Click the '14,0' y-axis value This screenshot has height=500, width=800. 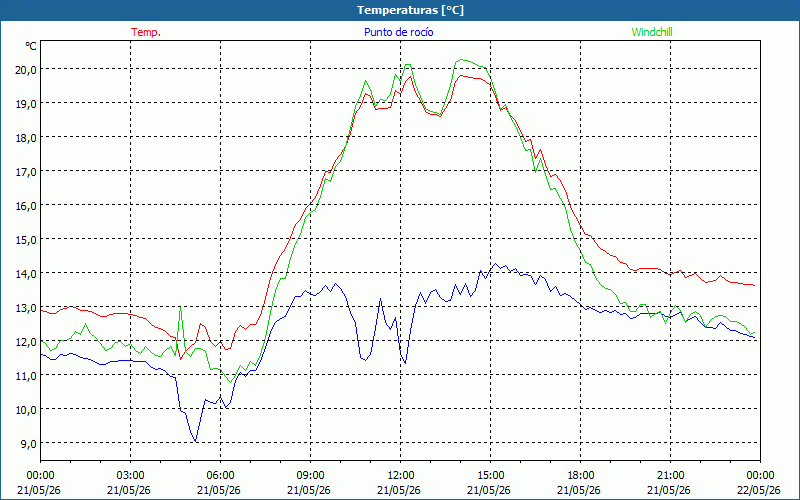click(x=26, y=274)
